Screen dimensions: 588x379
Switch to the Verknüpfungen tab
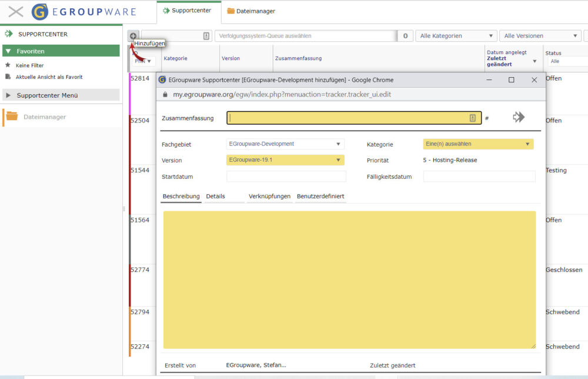tap(269, 196)
